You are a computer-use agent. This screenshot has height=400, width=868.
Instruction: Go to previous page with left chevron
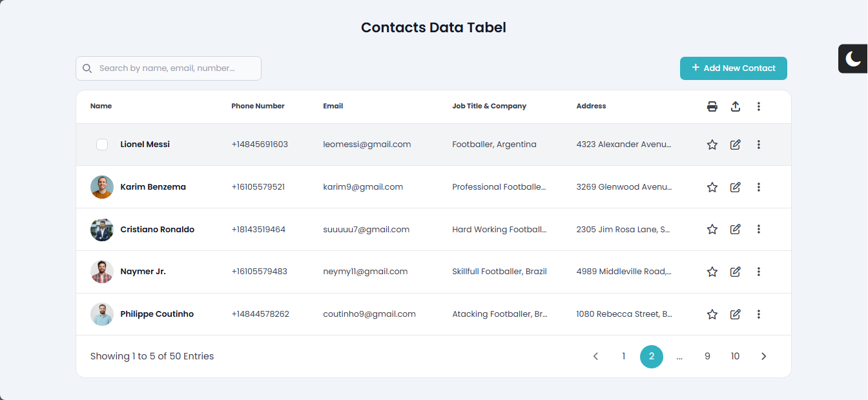pos(595,356)
